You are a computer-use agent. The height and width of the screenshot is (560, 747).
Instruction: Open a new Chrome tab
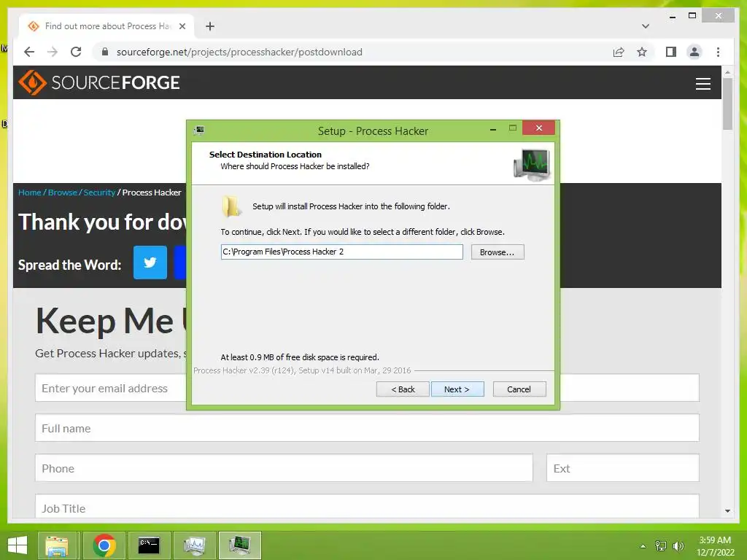tap(209, 26)
